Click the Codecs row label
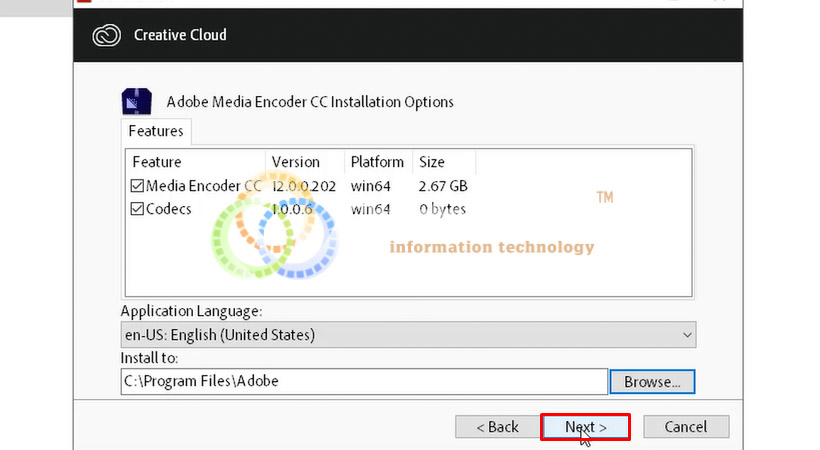 [168, 209]
